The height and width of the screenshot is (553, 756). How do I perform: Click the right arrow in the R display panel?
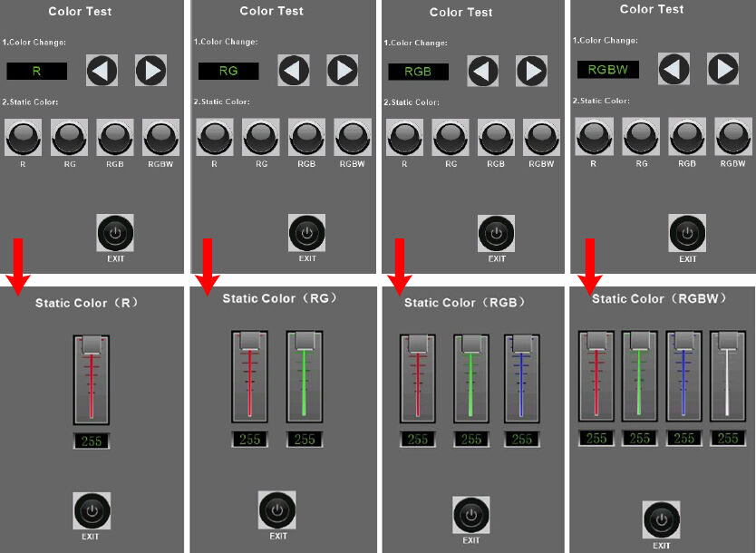[x=150, y=71]
